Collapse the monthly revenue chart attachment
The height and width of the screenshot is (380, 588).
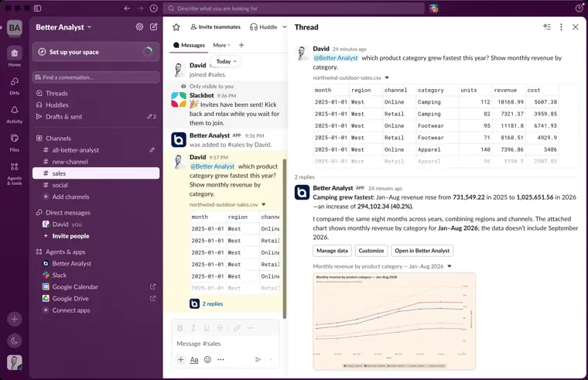(450, 266)
